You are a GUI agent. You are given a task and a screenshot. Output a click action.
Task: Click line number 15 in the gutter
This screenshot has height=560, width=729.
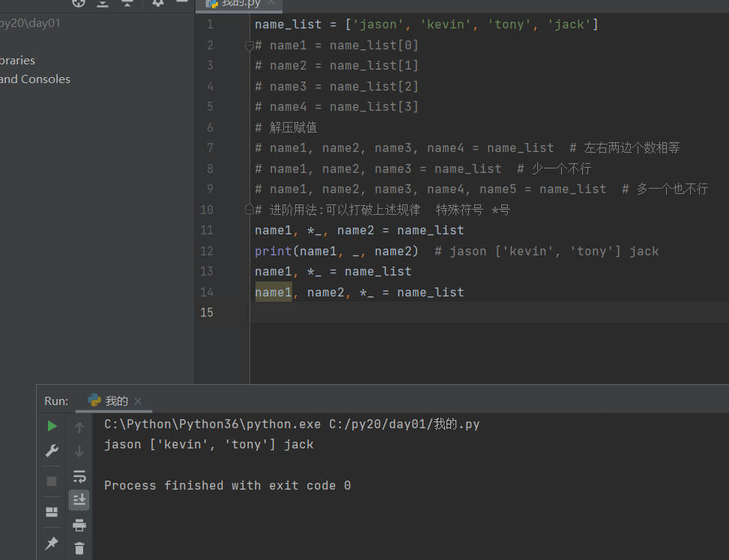(207, 312)
